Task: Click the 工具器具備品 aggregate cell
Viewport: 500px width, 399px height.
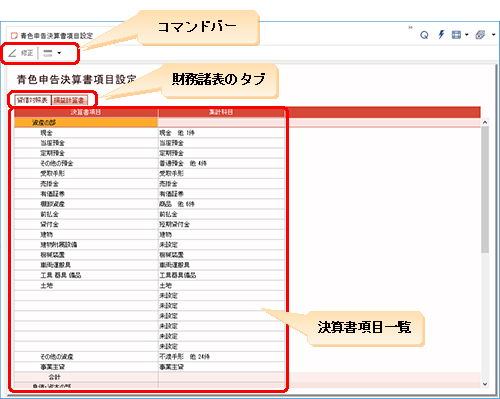Action: pyautogui.click(x=221, y=275)
